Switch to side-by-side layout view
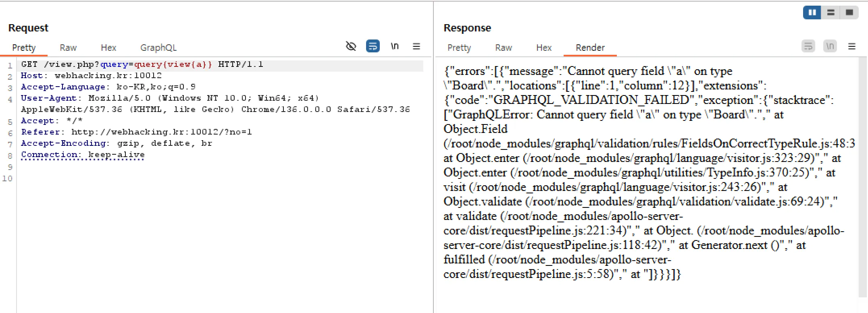This screenshot has width=868, height=313. coord(812,12)
